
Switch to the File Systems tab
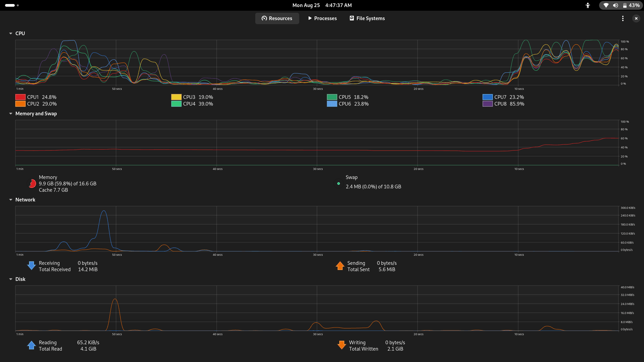pos(367,18)
